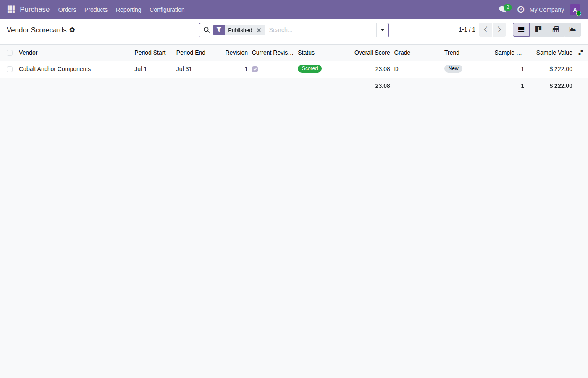The width and height of the screenshot is (588, 378).
Task: Click the New trend badge
Action: click(x=453, y=68)
